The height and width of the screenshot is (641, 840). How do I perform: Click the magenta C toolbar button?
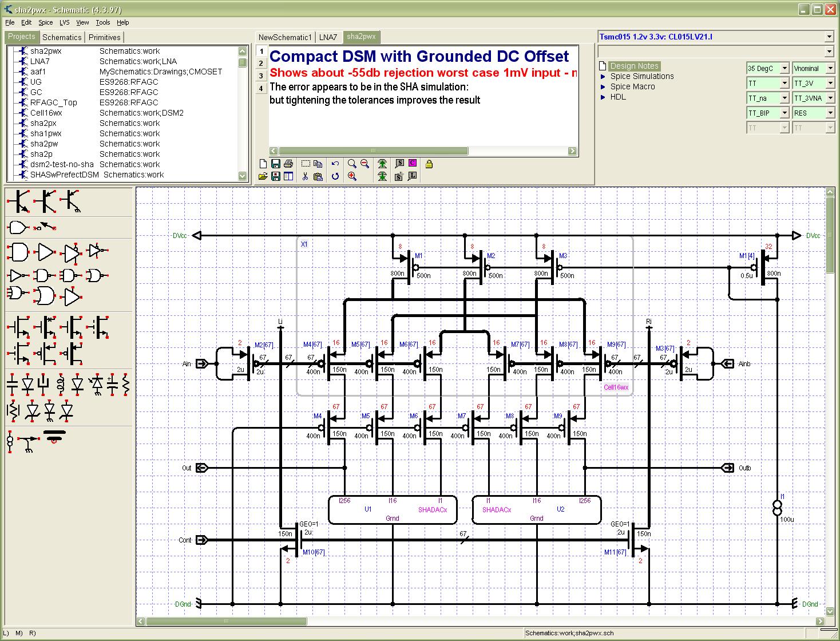coord(412,164)
